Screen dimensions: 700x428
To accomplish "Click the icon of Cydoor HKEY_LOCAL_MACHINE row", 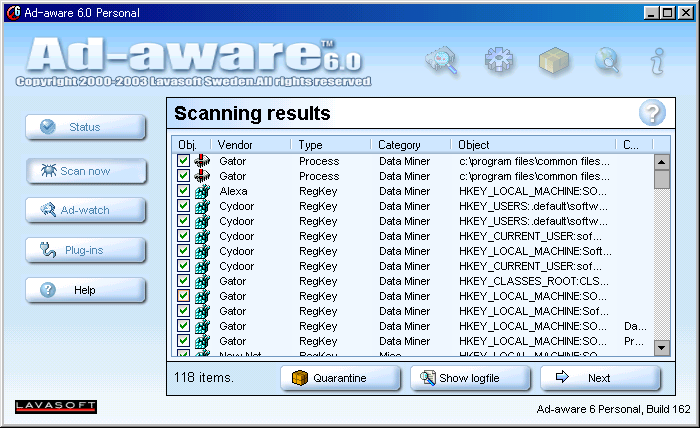I will click(x=202, y=251).
